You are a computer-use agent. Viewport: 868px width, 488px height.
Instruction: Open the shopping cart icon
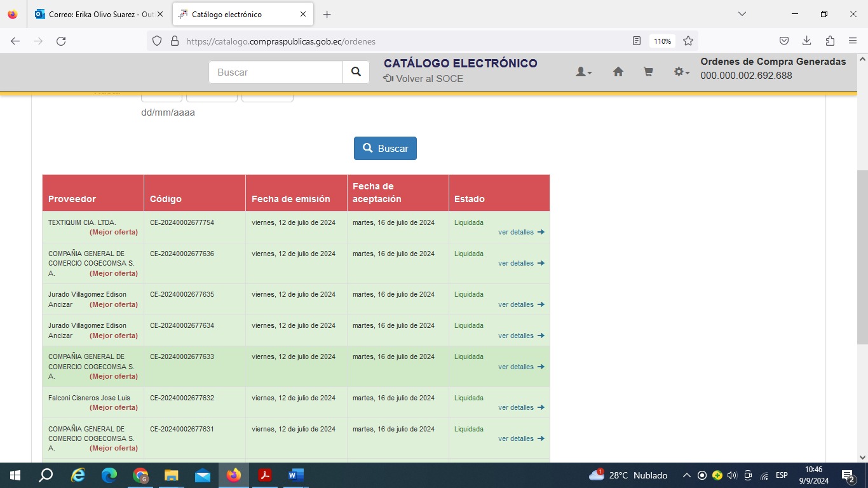[x=648, y=72]
